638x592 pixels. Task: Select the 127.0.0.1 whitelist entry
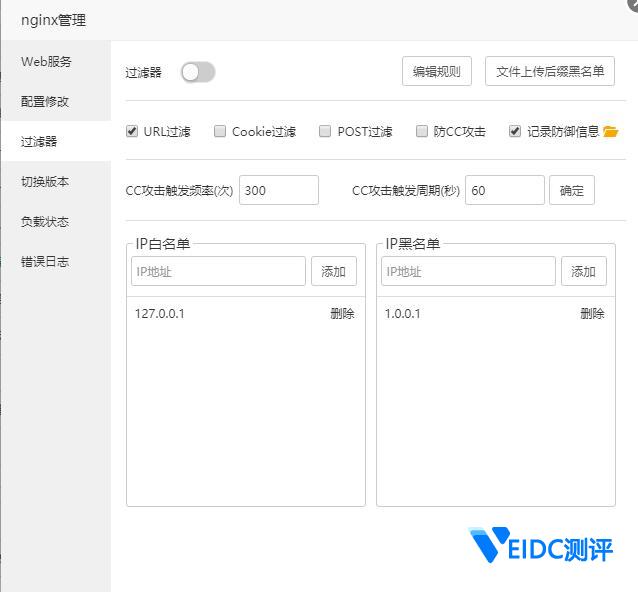[160, 314]
